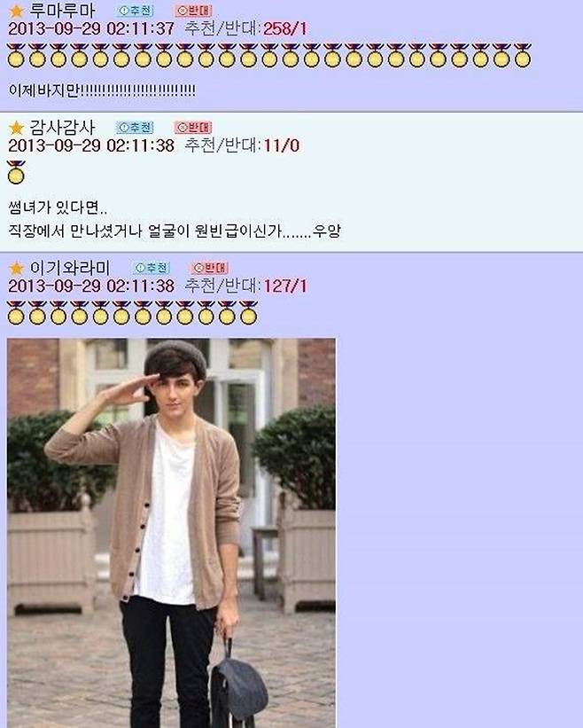
Task: Select the comment text 이제바지만!!!!
Action: (x=102, y=90)
